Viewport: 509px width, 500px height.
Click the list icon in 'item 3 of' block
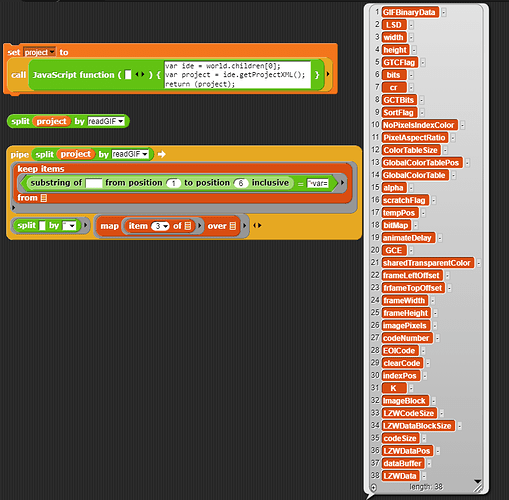pos(188,226)
